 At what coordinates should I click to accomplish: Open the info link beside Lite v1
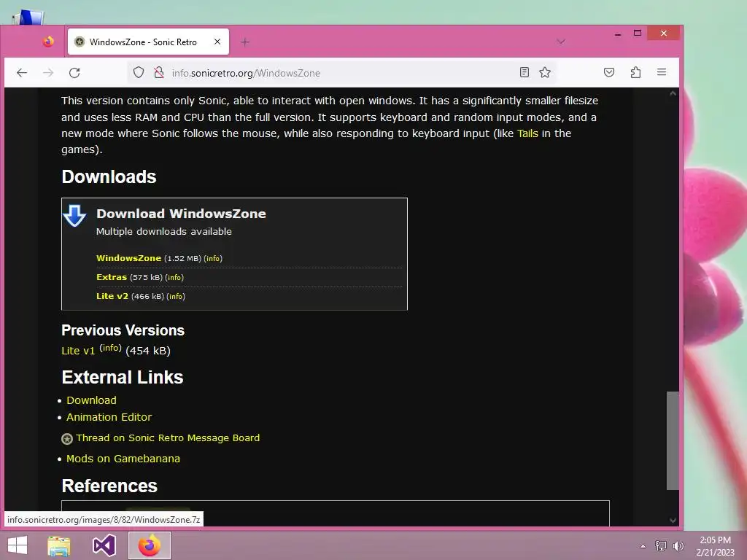tap(111, 348)
